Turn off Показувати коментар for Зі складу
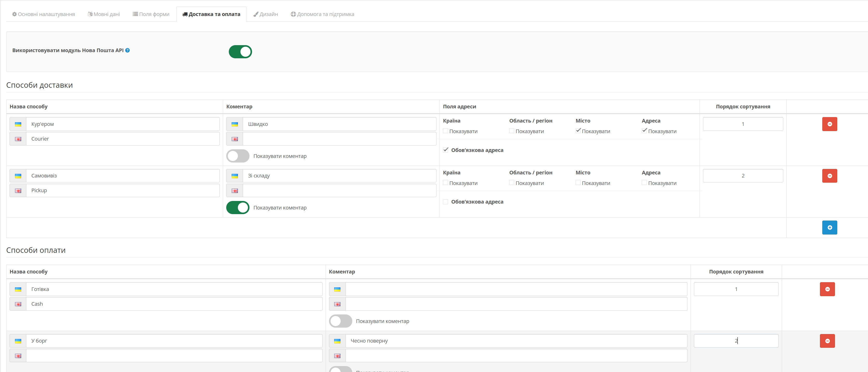Image resolution: width=868 pixels, height=372 pixels. click(x=238, y=208)
